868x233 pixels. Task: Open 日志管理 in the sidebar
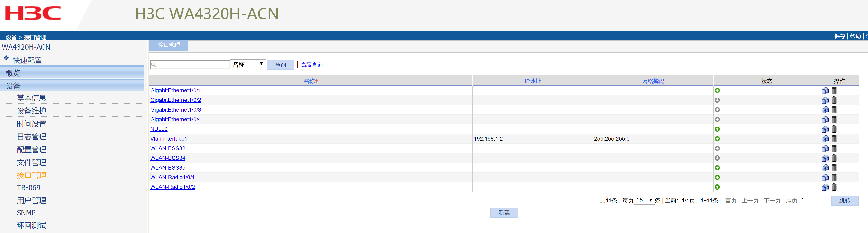pos(31,136)
